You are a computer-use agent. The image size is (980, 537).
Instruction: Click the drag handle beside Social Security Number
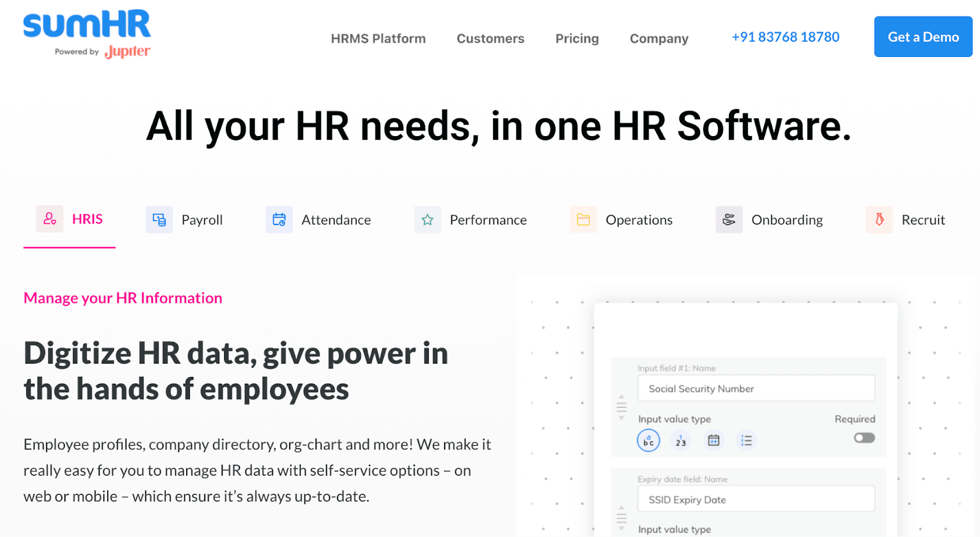pos(621,407)
